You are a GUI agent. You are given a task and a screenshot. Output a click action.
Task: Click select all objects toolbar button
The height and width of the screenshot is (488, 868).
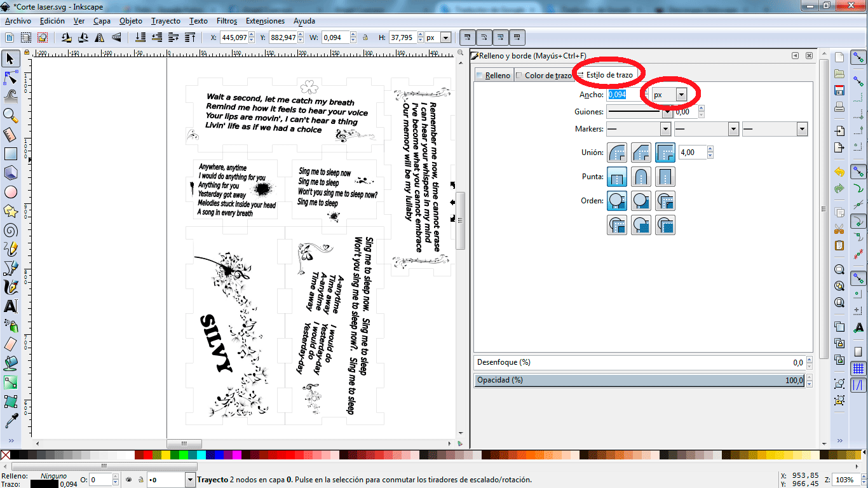tap(10, 37)
